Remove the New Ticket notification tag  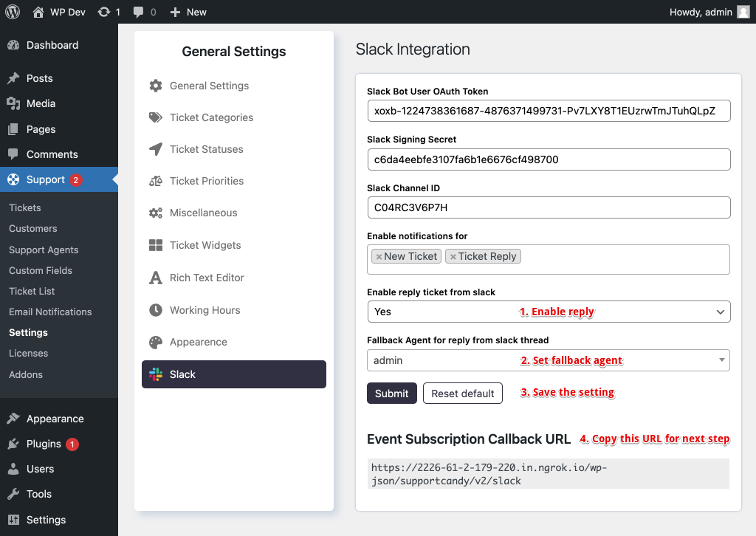coord(379,257)
